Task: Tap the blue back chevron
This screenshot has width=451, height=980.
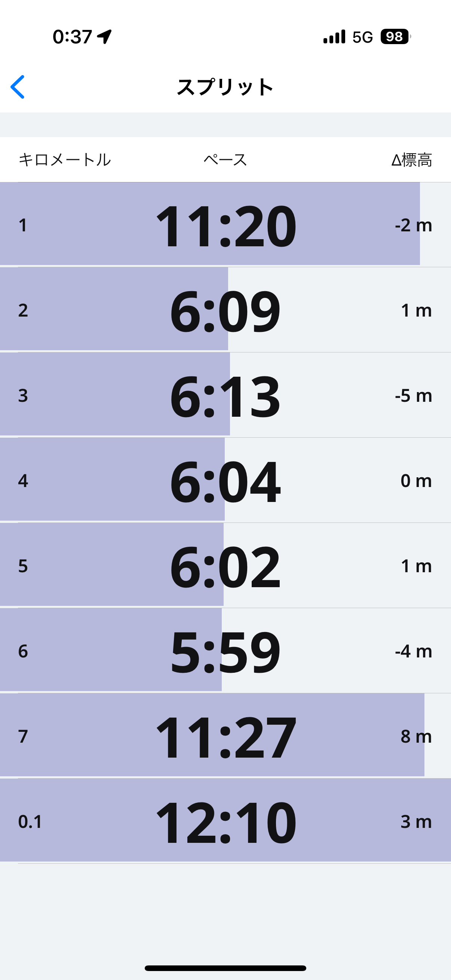Action: coord(18,87)
